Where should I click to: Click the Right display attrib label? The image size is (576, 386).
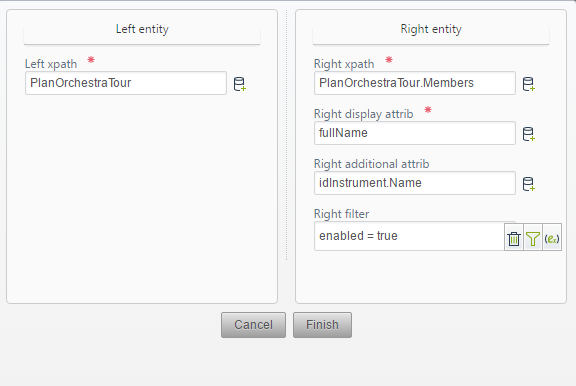[x=363, y=114]
